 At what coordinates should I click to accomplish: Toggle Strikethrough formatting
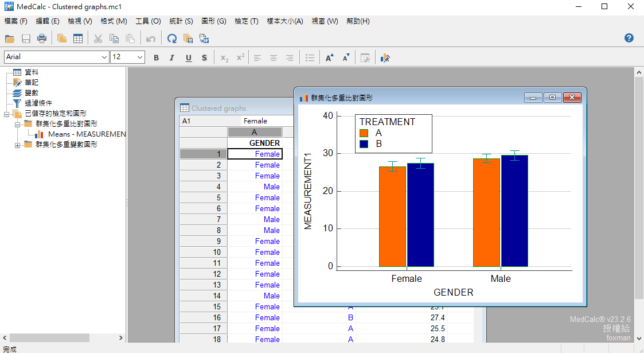tap(204, 58)
